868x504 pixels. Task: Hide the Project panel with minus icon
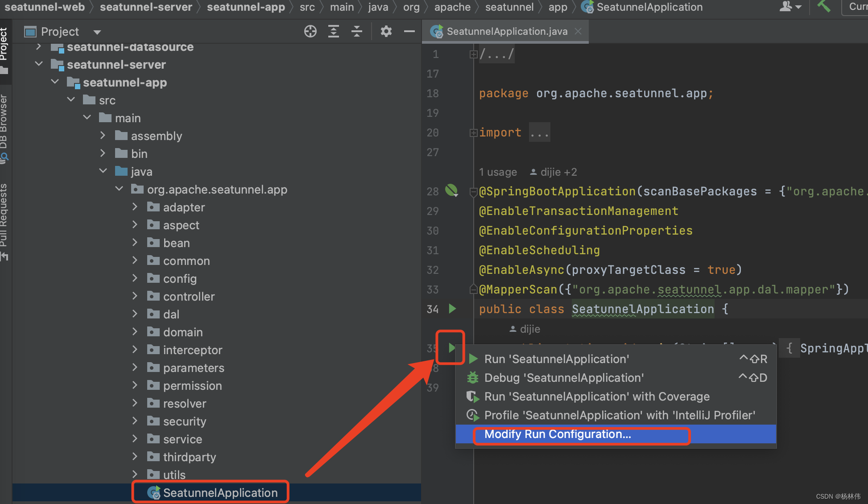pos(409,31)
